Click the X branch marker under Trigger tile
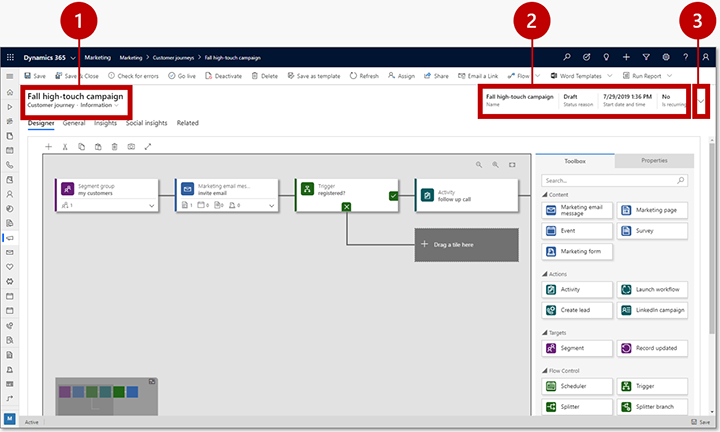This screenshot has width=720, height=432. 346,207
